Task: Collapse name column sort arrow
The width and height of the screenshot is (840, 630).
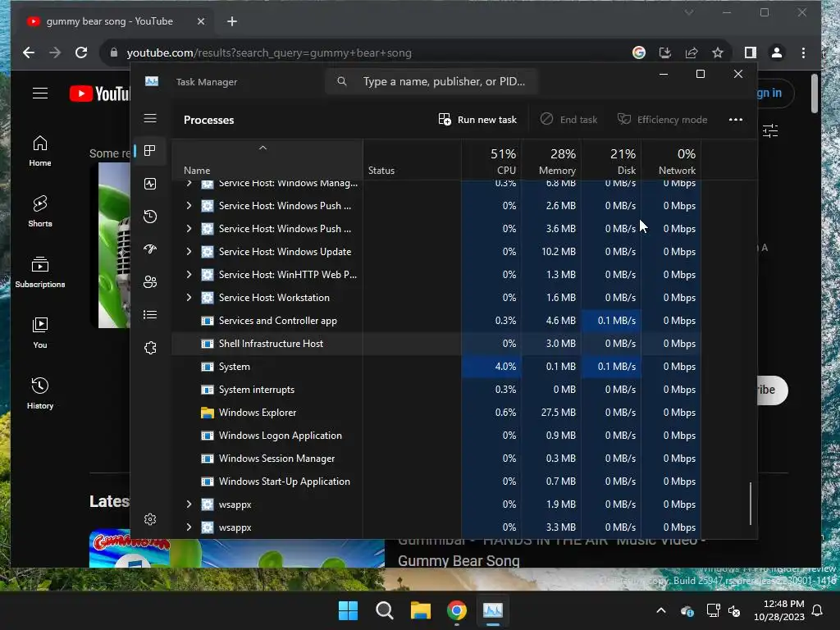Action: (262, 148)
